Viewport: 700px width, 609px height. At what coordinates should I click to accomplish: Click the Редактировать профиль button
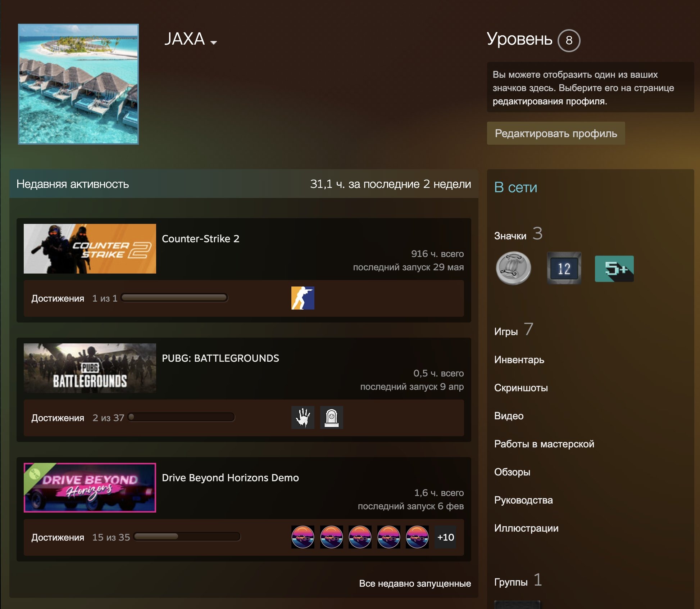tap(556, 133)
